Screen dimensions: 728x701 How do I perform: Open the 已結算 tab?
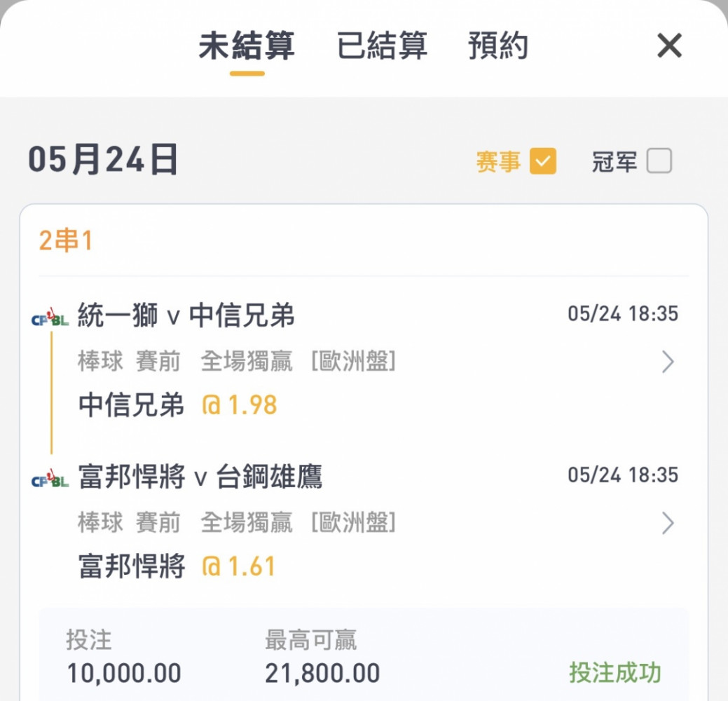point(382,46)
